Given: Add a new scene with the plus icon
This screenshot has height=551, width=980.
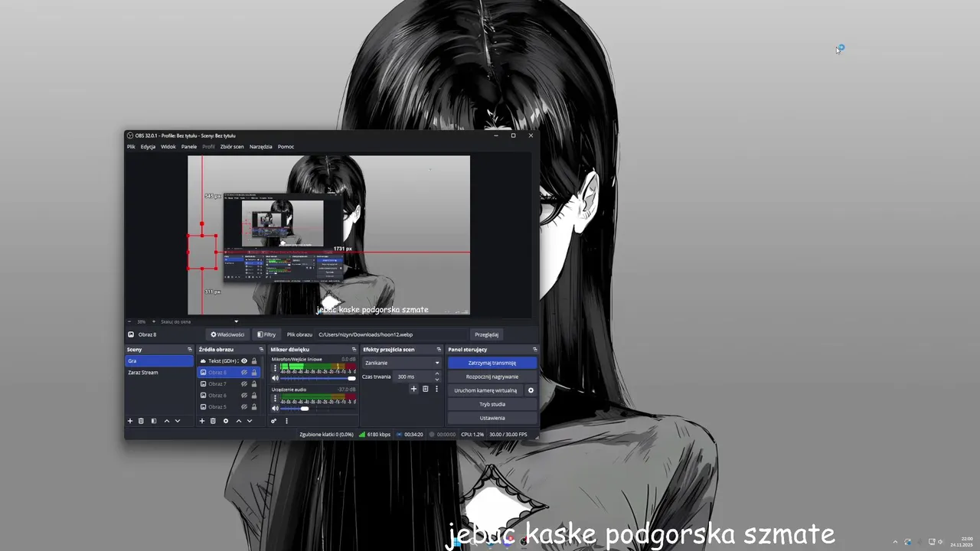Looking at the screenshot, I should click(x=130, y=421).
